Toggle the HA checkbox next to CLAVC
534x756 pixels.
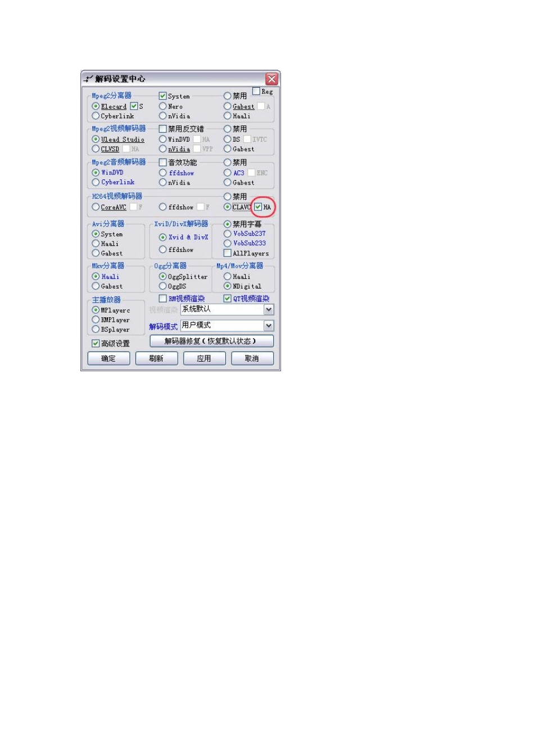coord(258,207)
